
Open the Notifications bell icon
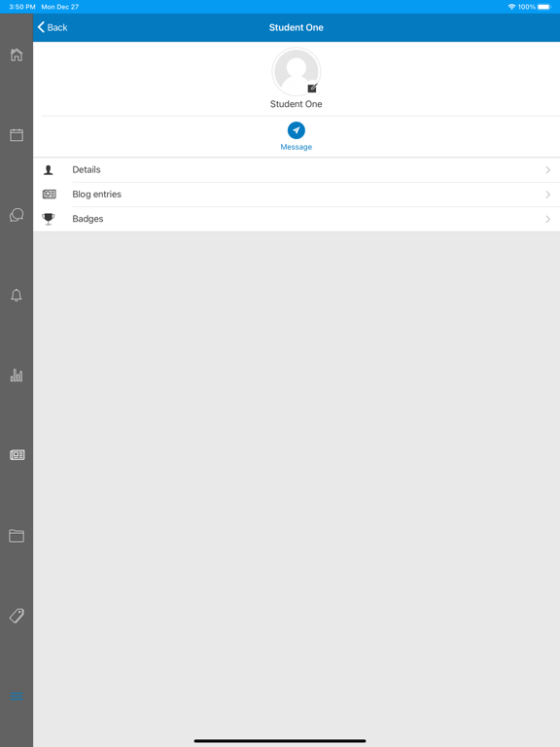17,295
